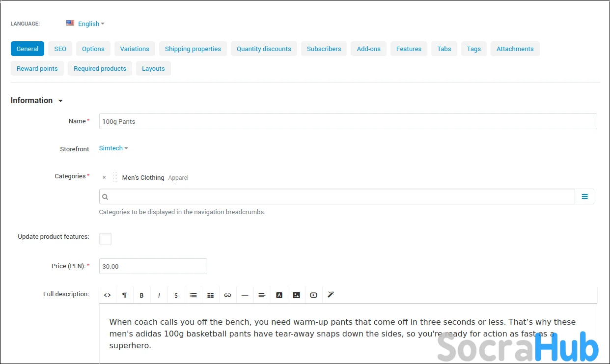The width and height of the screenshot is (610, 364).
Task: Open the category list picker button
Action: 584,196
